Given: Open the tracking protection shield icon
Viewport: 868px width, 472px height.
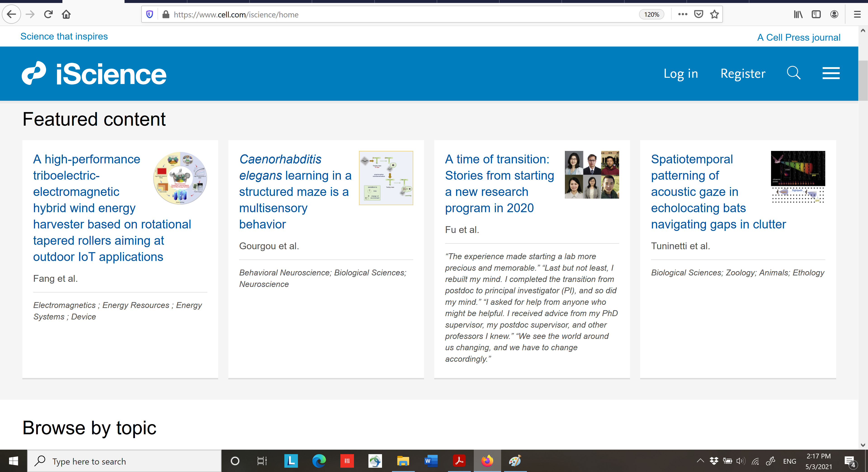Looking at the screenshot, I should (150, 14).
